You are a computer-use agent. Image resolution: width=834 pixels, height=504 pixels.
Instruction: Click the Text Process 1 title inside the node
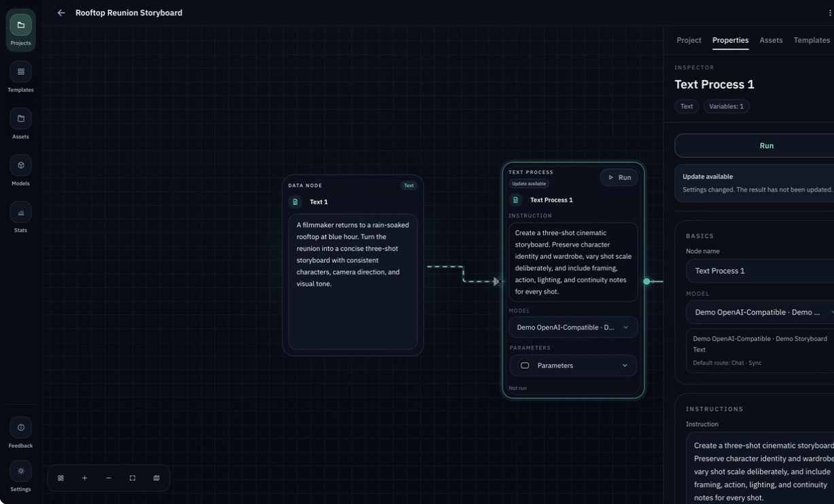pyautogui.click(x=551, y=200)
